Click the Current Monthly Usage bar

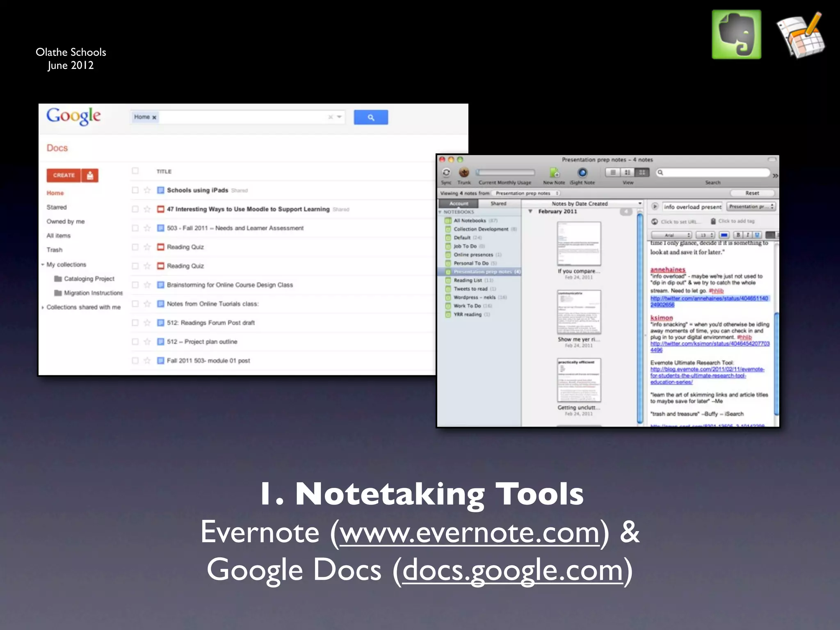point(505,172)
